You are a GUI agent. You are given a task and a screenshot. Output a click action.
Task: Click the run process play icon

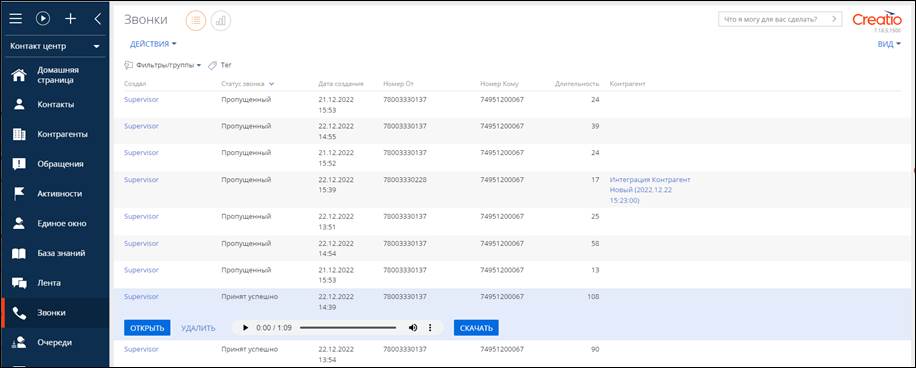(43, 19)
